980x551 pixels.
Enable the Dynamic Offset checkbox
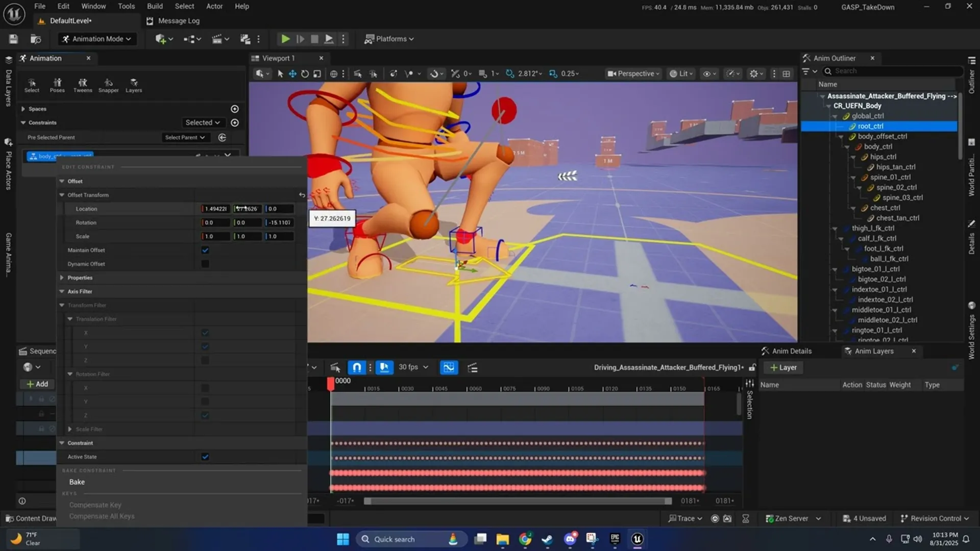[205, 264]
